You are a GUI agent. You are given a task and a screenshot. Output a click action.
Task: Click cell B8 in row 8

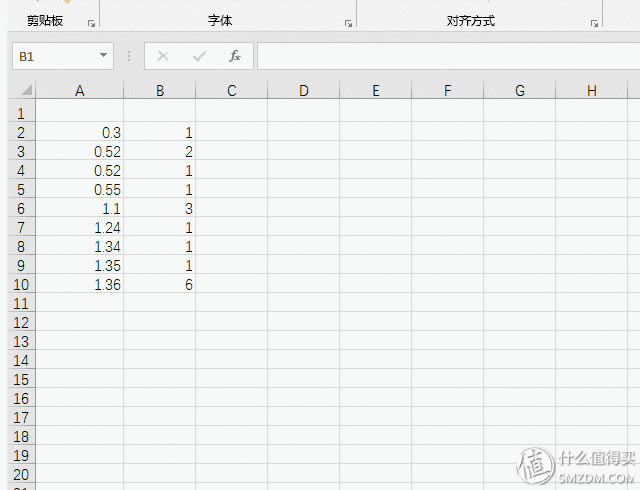pyautogui.click(x=160, y=246)
